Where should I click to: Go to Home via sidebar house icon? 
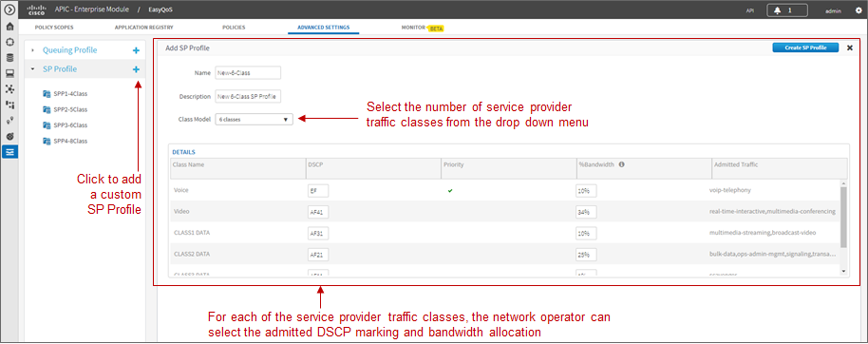[9, 27]
